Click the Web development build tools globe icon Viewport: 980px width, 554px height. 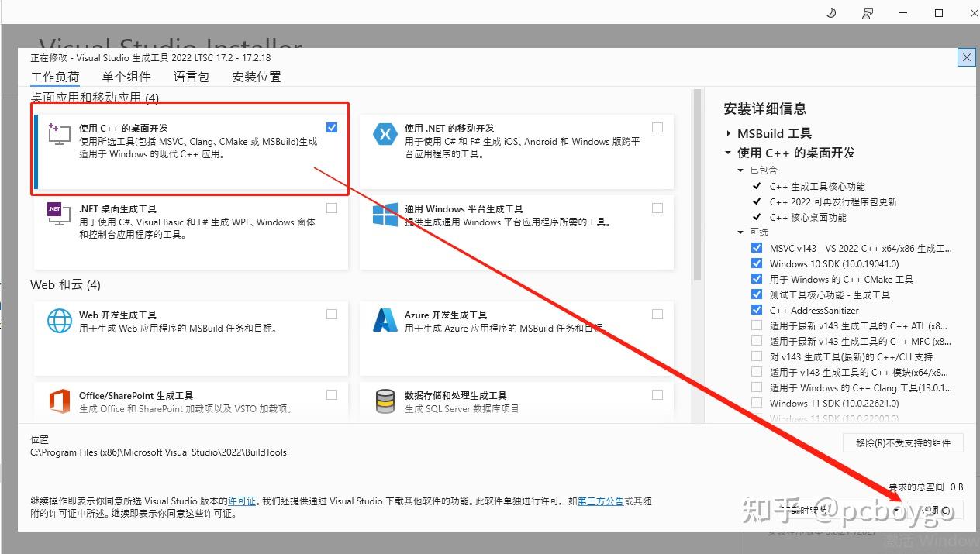tap(60, 320)
